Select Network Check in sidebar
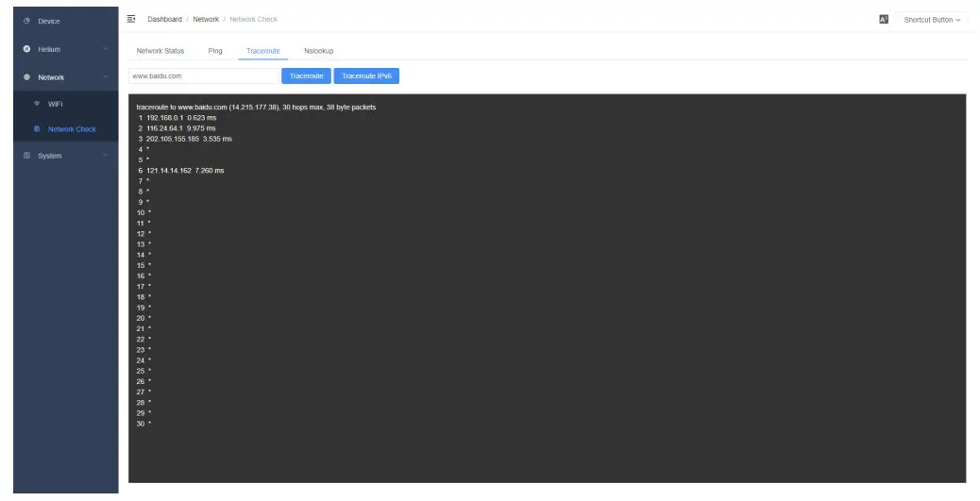 coord(66,129)
